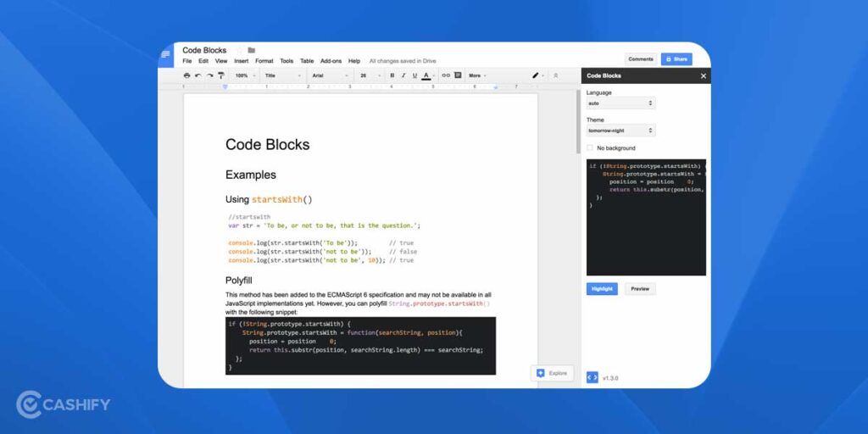Close the Code Blocks sidebar
Screen dimensions: 868x434
(704, 75)
